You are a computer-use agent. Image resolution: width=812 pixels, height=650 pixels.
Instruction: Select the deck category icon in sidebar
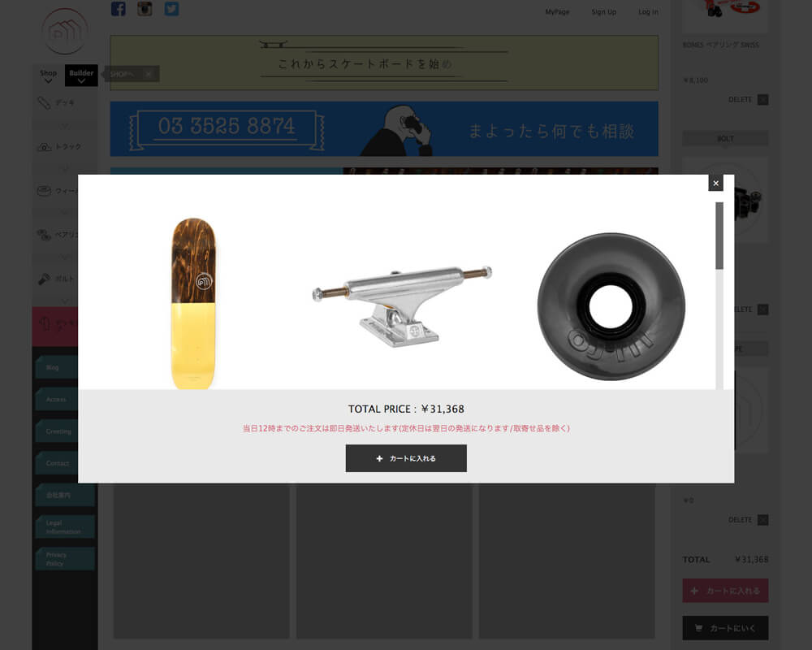(44, 102)
